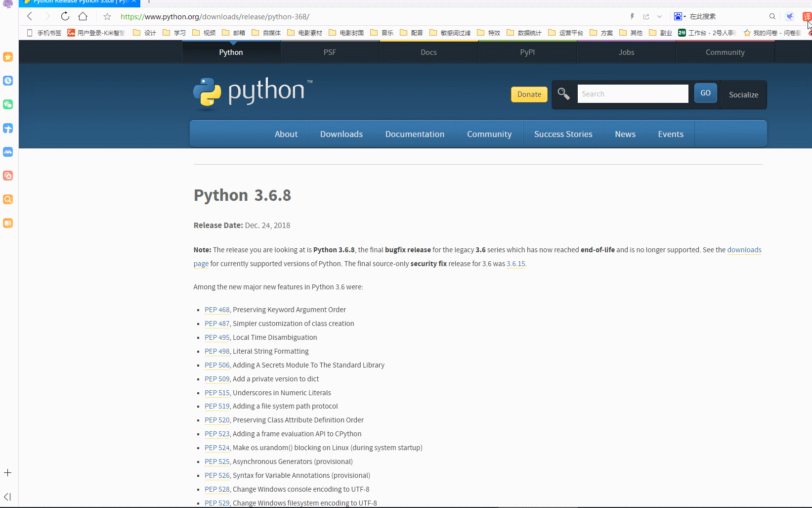The height and width of the screenshot is (508, 812).
Task: Open the 用户登录-K米 bookmark
Action: pyautogui.click(x=96, y=33)
